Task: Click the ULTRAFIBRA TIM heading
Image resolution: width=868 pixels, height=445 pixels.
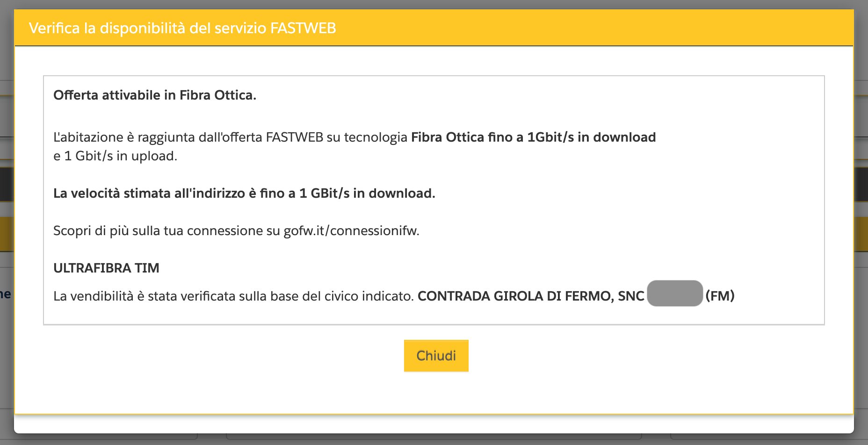Action: [106, 268]
